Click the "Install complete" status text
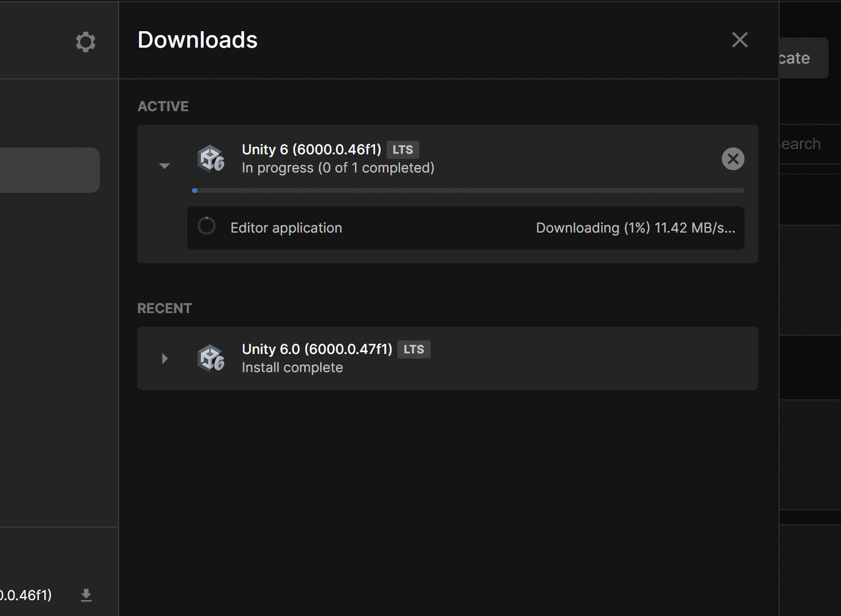The width and height of the screenshot is (841, 616). [x=292, y=368]
